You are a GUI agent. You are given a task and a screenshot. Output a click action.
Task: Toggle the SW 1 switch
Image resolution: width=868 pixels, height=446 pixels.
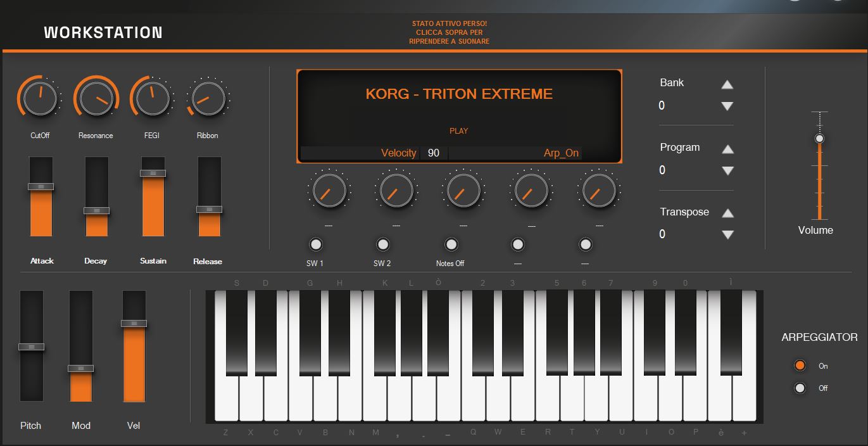point(315,244)
